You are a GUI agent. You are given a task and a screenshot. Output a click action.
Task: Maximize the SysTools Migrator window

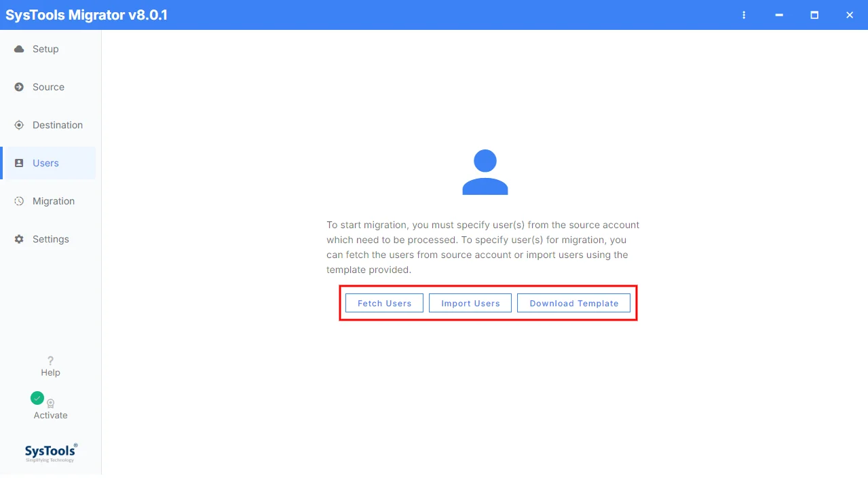pos(814,15)
